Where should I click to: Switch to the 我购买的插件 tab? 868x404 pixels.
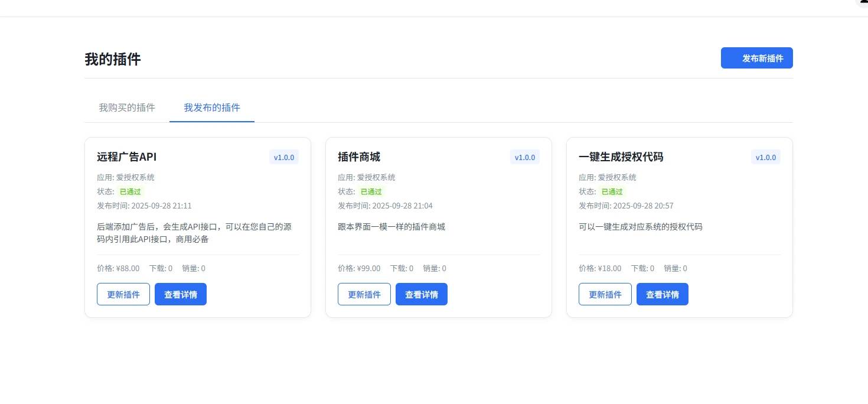[126, 107]
